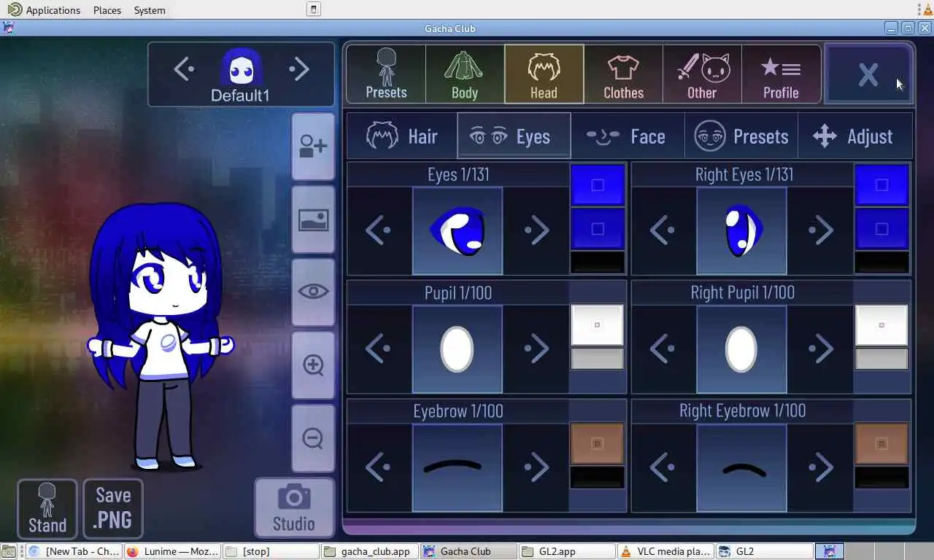Click the Eyes style preview thumbnail
The width and height of the screenshot is (934, 560).
(x=458, y=230)
